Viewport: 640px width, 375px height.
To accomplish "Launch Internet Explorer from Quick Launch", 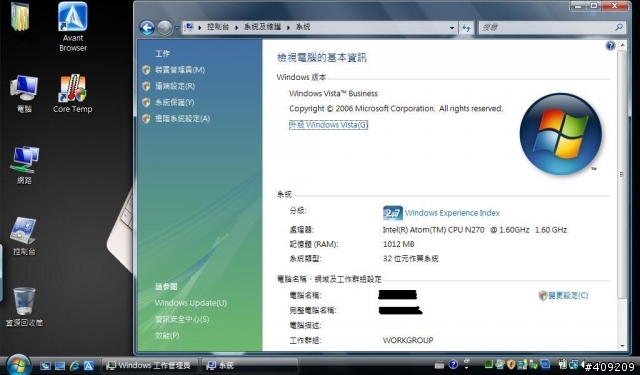I will pyautogui.click(x=74, y=366).
